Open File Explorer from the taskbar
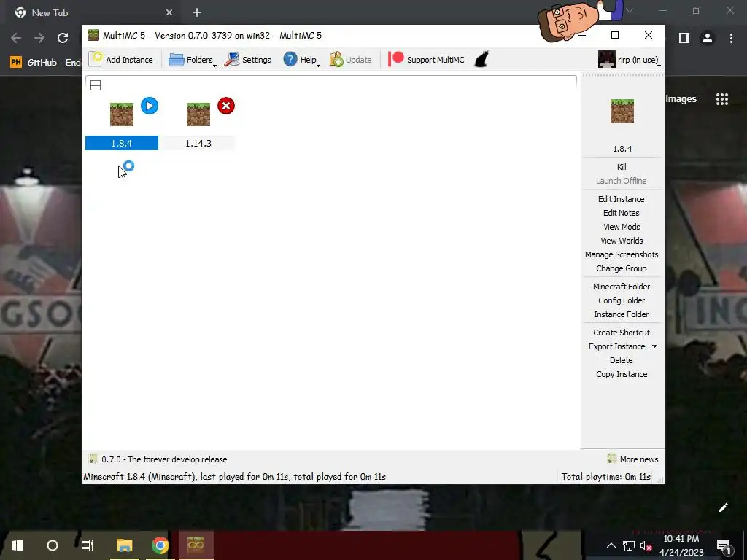 point(124,545)
